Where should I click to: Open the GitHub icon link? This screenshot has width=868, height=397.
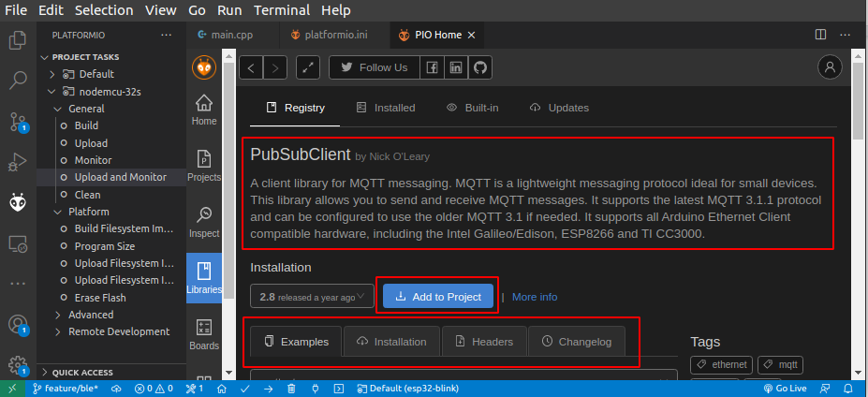480,67
